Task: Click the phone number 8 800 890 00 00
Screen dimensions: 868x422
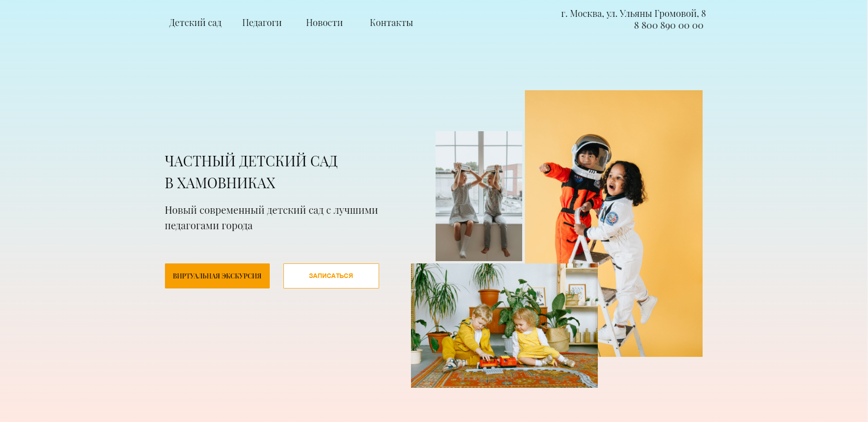Action: [668, 26]
